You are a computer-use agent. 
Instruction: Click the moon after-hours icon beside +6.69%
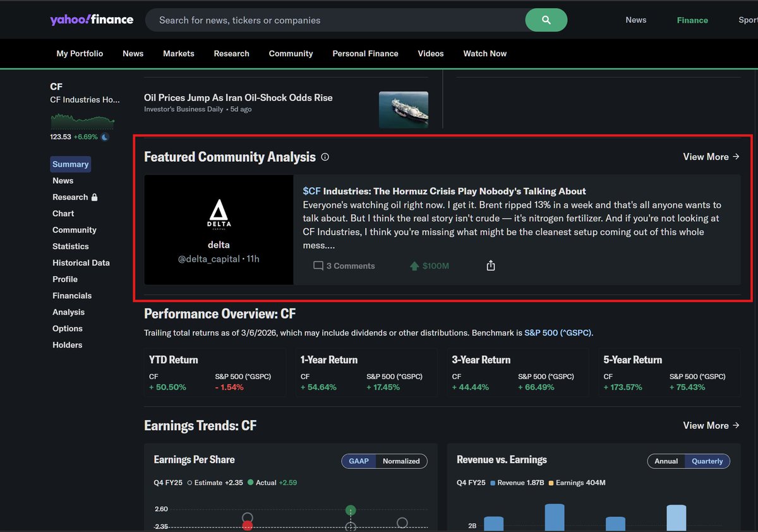tap(105, 137)
